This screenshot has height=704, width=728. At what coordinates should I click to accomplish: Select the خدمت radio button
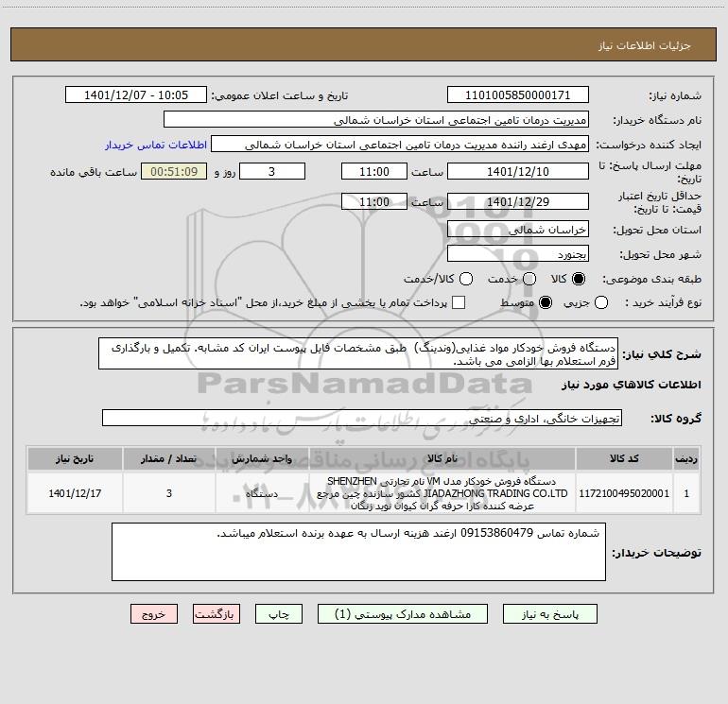click(529, 279)
